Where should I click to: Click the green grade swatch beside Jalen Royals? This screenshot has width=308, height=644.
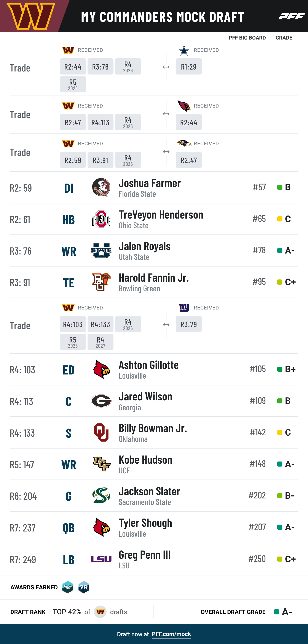point(280,251)
